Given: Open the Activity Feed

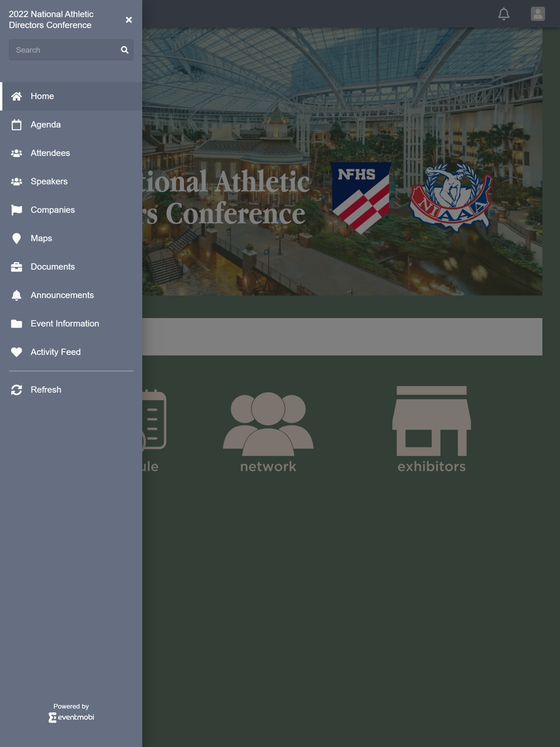Looking at the screenshot, I should (x=71, y=352).
